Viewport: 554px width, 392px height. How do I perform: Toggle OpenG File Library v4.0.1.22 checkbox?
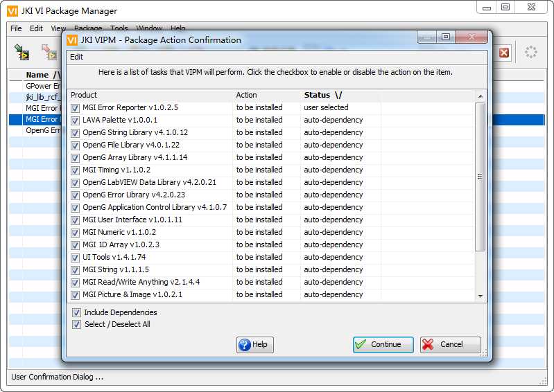click(x=75, y=145)
